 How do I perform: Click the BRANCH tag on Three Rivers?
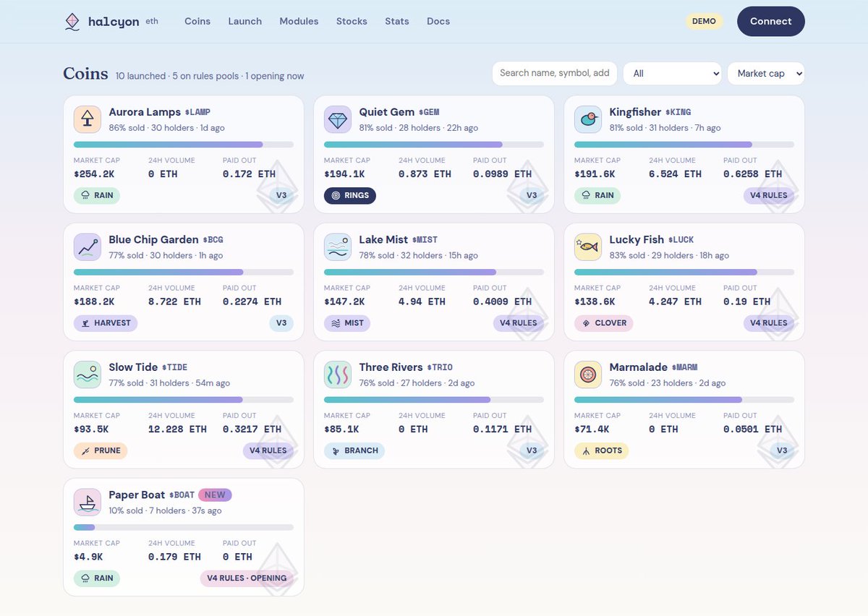coord(354,450)
